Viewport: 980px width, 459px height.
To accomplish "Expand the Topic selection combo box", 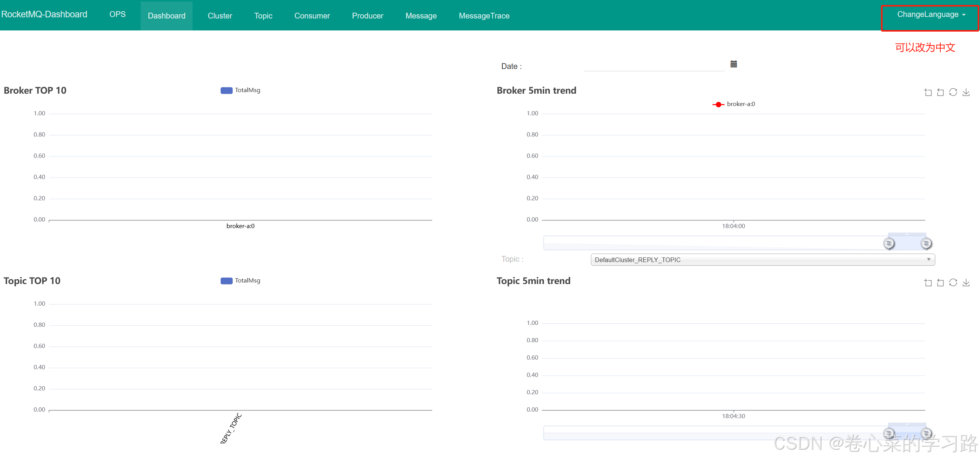I will [x=762, y=260].
